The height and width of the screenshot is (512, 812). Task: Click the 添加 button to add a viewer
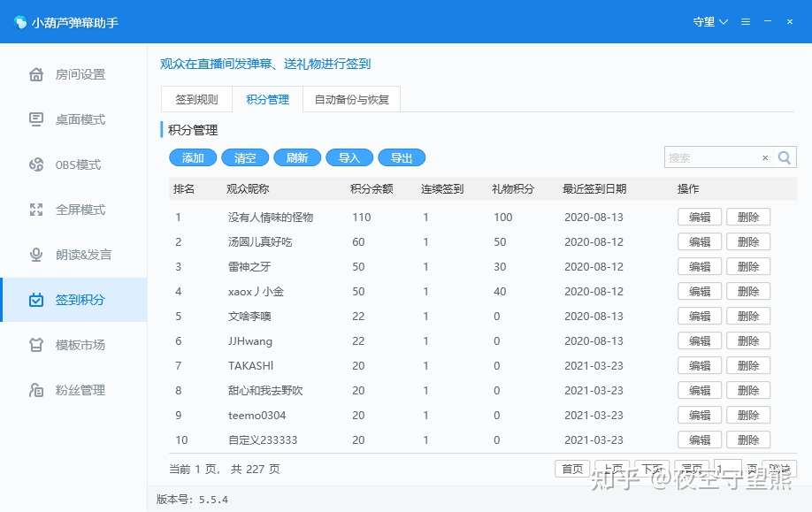tap(193, 157)
